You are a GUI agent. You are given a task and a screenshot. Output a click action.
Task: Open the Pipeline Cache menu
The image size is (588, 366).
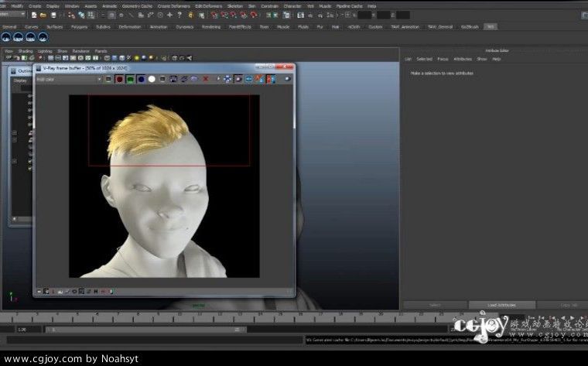tap(349, 6)
